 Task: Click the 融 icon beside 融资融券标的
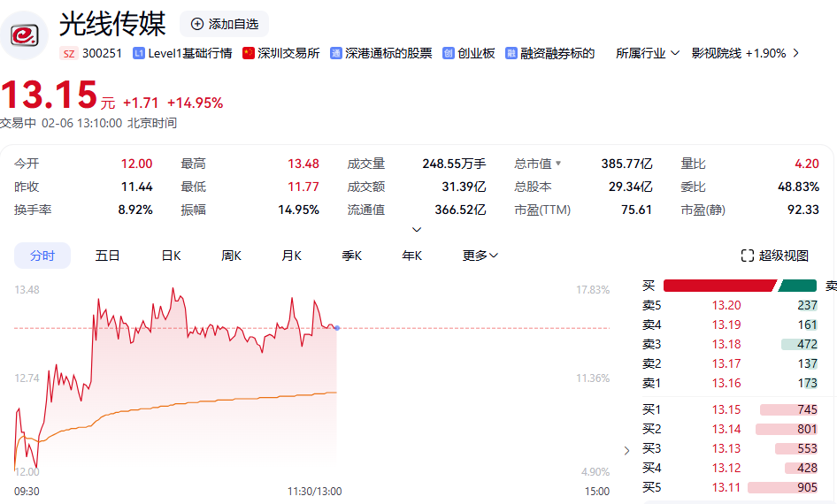click(511, 53)
